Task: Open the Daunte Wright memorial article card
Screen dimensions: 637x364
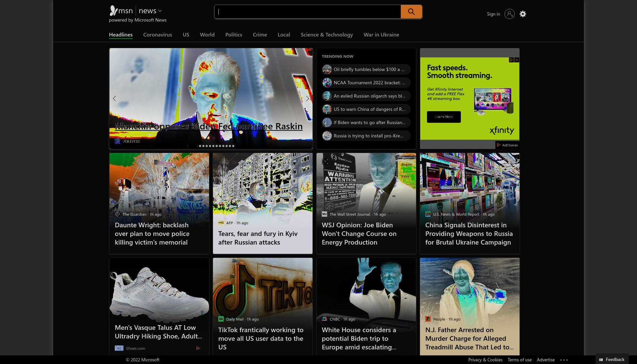Action: [159, 203]
